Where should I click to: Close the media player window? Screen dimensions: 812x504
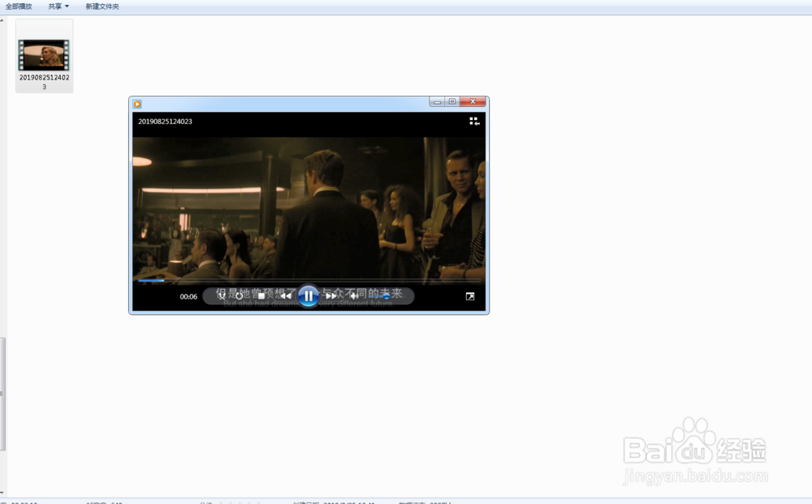tap(473, 101)
